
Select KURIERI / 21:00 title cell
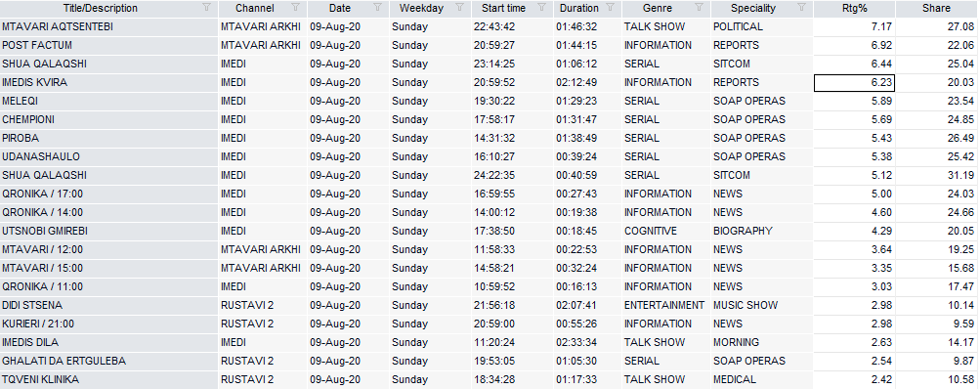(x=108, y=324)
